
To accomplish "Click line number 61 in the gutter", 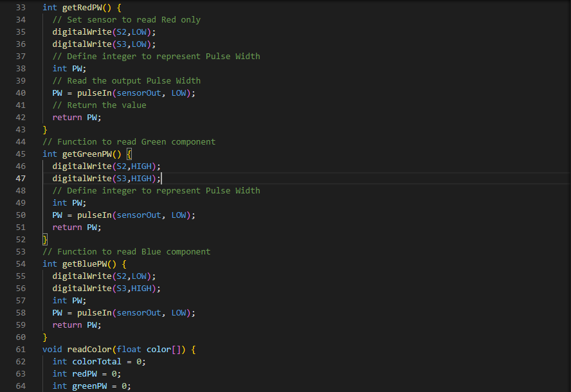I will 21,350.
